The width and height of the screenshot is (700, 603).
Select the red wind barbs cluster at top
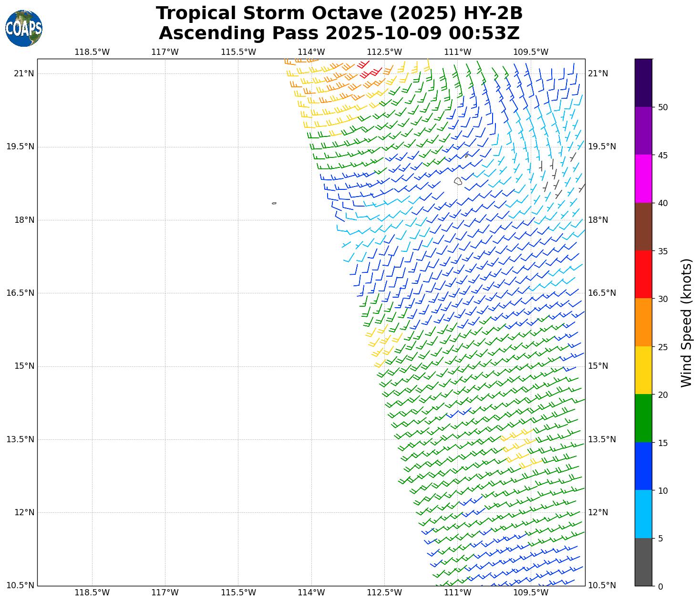[x=368, y=70]
